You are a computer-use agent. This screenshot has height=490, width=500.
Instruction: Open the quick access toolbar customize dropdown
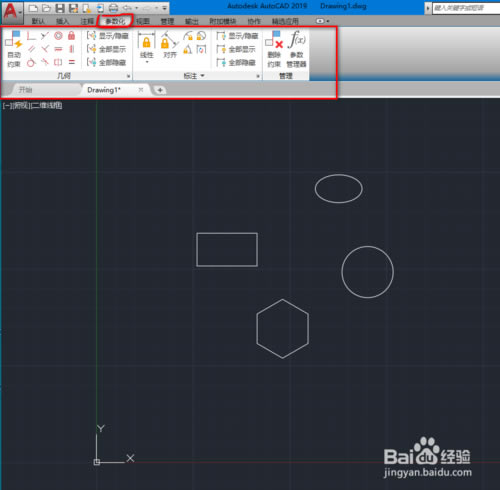point(164,8)
